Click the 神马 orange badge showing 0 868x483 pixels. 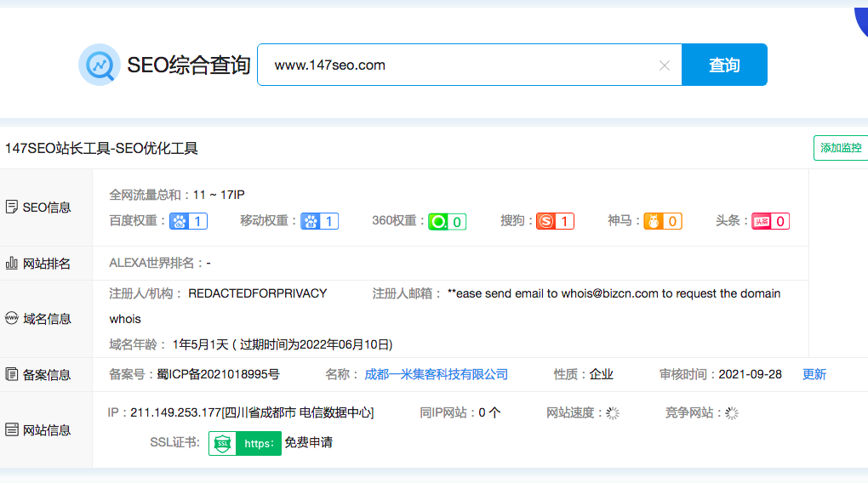click(663, 221)
